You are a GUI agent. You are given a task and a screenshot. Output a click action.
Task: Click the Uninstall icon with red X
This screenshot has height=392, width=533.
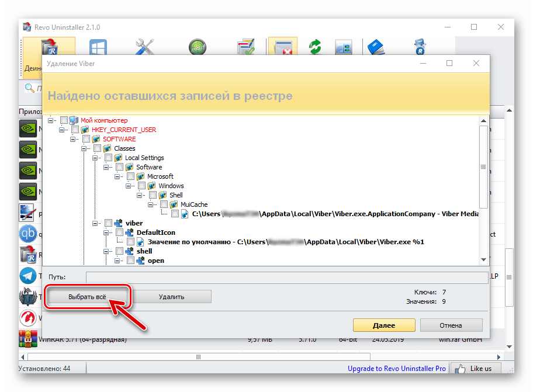tap(283, 47)
